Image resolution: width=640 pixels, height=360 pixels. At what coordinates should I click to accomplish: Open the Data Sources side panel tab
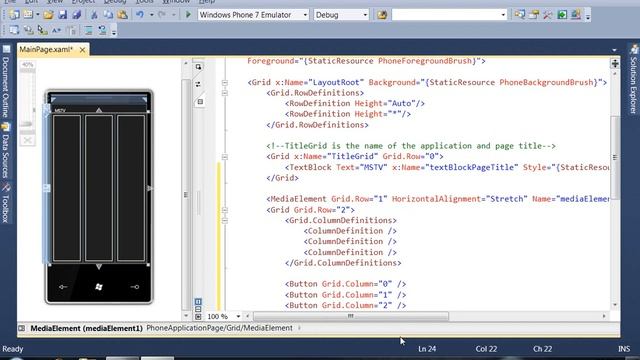pyautogui.click(x=6, y=151)
